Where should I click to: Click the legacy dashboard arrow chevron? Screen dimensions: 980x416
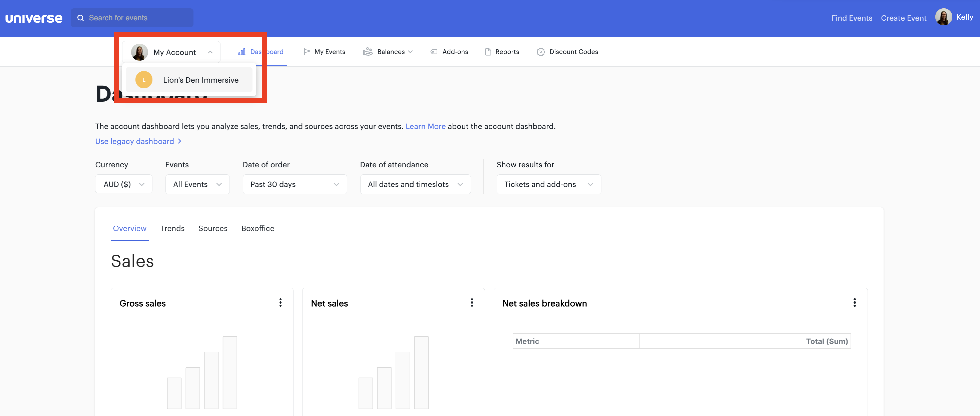coord(179,141)
